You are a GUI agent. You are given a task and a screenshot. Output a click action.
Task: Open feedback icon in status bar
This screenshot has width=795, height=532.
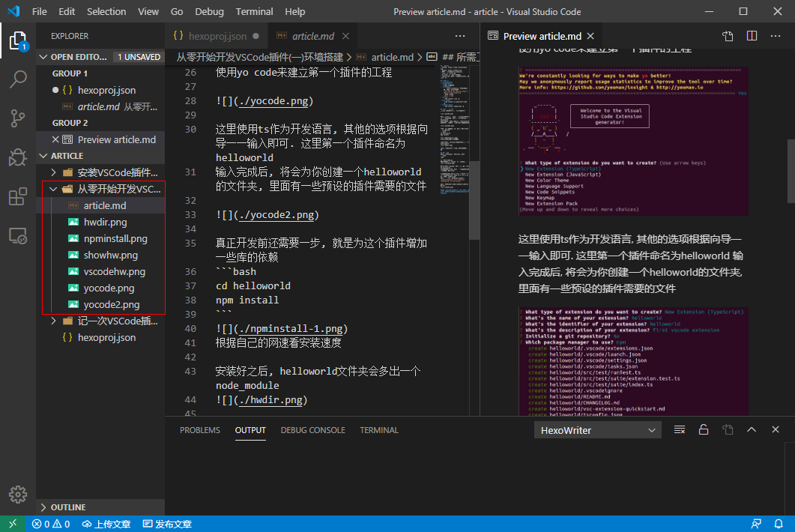756,524
